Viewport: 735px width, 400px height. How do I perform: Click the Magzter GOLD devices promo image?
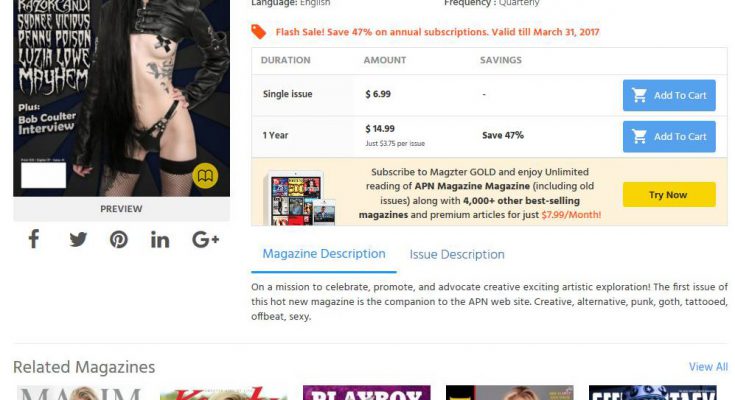coord(299,198)
